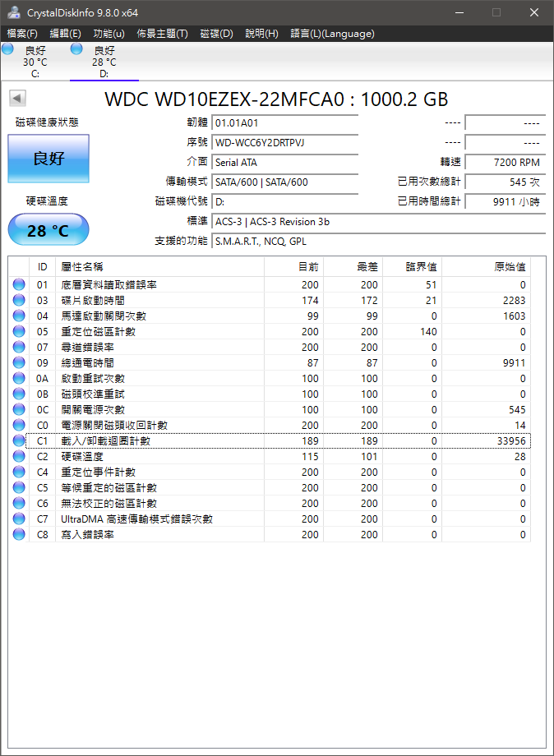
Task: Click the Serial ATA interface field
Action: (285, 163)
